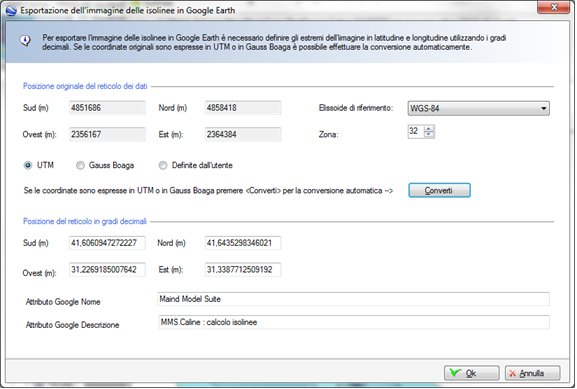Click the decimal Ovest field 31,2269185007642
577x389 pixels.
[107, 269]
